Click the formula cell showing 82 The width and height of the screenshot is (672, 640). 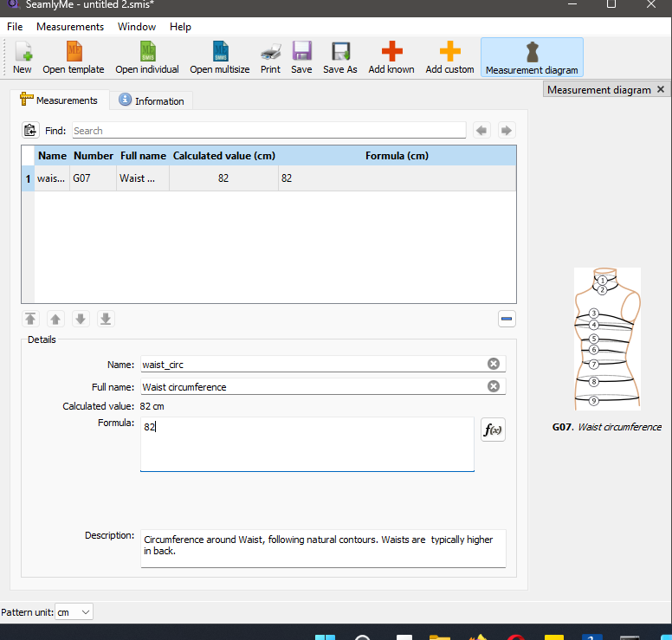(x=397, y=178)
